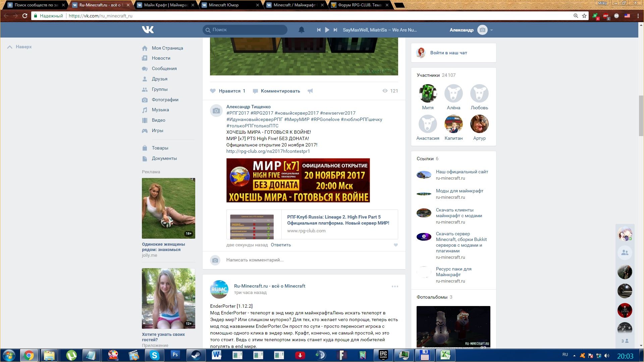
Task: Open notifications bell icon
Action: pos(301,30)
